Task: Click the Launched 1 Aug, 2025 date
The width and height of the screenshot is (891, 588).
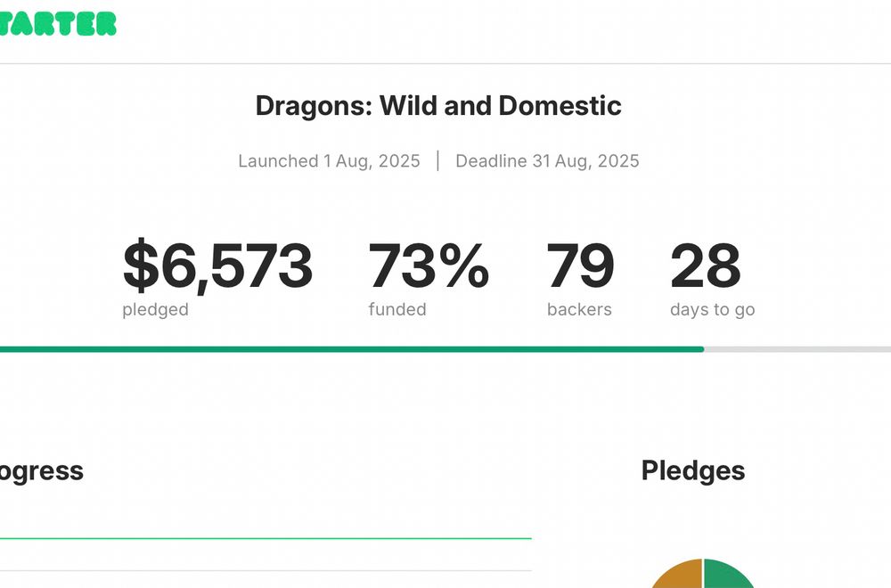Action: click(x=329, y=160)
